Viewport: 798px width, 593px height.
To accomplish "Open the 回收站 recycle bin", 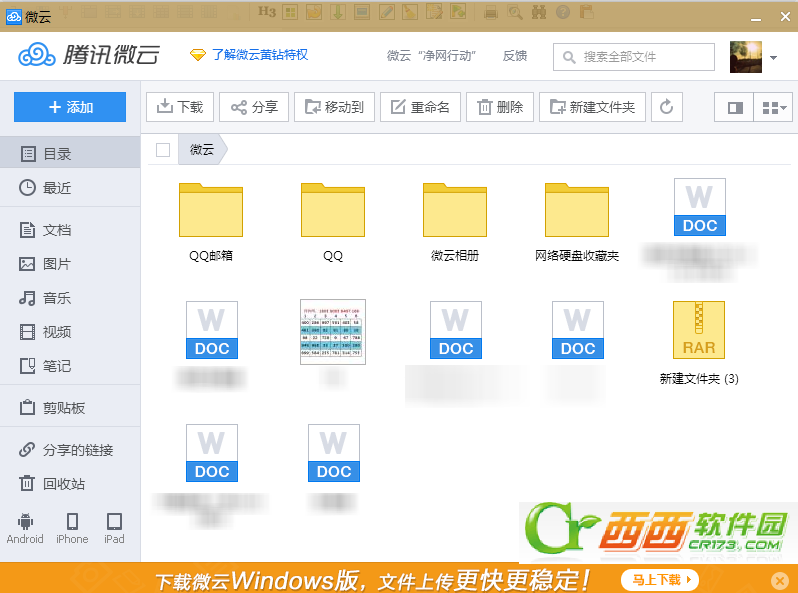I will pos(70,484).
